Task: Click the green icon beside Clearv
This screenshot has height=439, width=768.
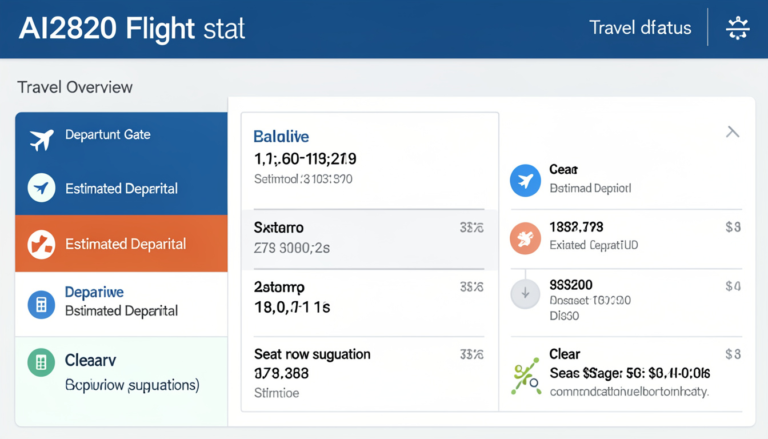Action: [42, 363]
